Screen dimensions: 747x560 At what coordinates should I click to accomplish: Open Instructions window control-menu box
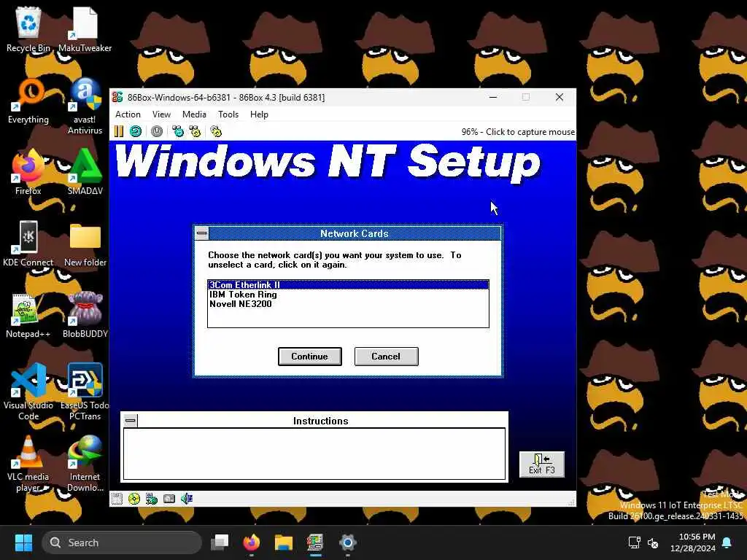point(130,421)
